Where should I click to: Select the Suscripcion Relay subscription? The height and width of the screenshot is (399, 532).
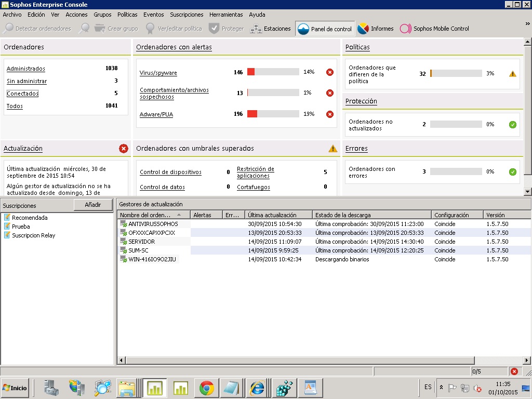(x=34, y=235)
